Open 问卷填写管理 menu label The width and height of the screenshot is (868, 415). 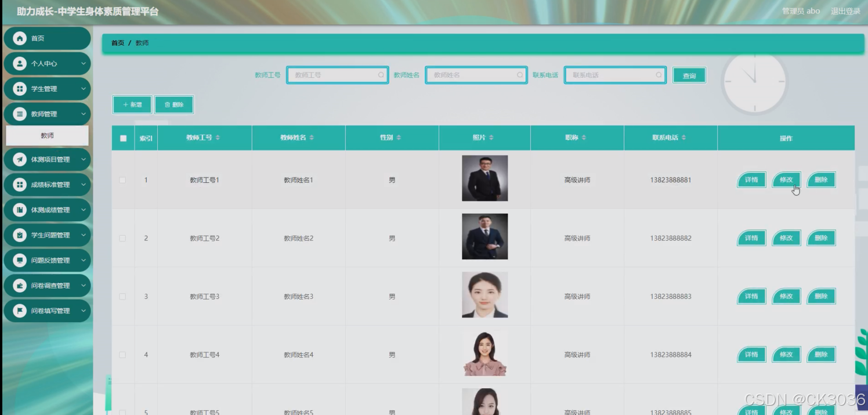tap(50, 311)
